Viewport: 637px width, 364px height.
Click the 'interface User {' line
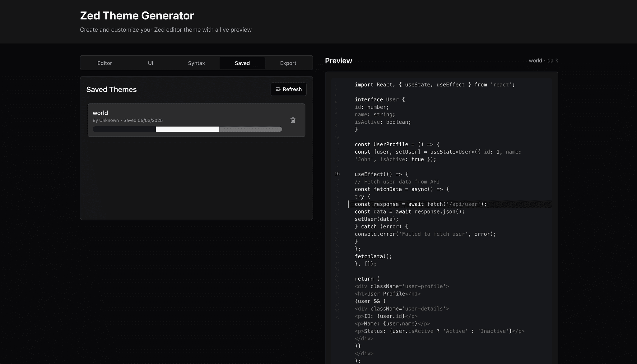point(380,99)
